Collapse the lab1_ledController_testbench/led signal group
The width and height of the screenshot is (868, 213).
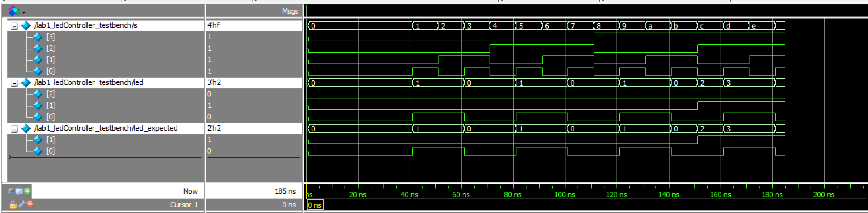14,83
